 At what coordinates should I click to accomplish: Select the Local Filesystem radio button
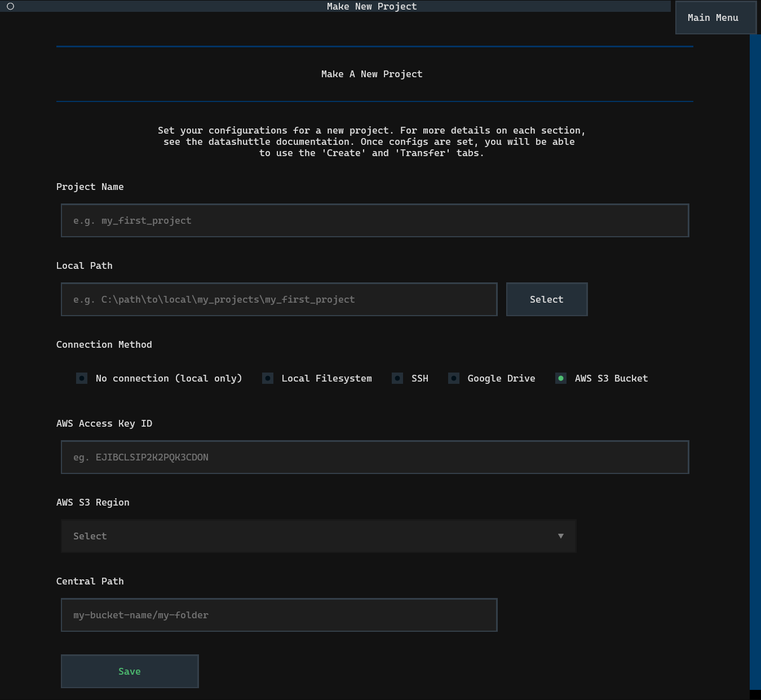click(x=268, y=378)
